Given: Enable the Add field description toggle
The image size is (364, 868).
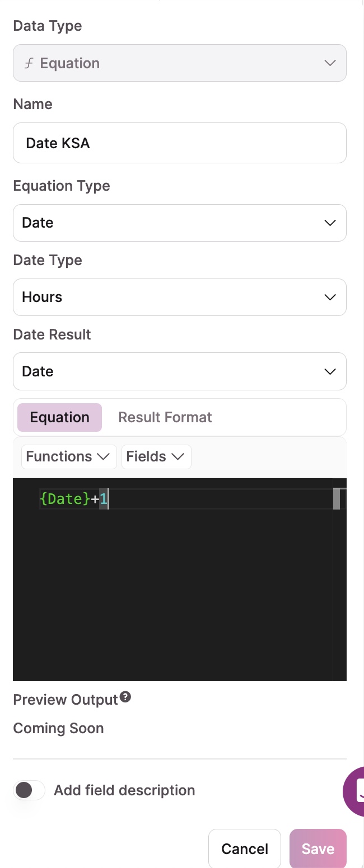Looking at the screenshot, I should tap(29, 790).
